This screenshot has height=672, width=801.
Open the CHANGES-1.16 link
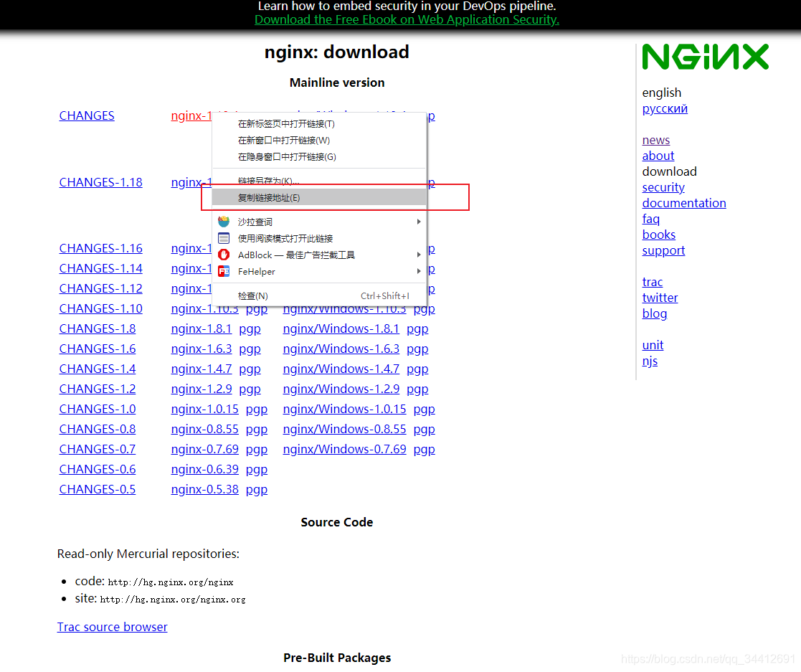[100, 248]
